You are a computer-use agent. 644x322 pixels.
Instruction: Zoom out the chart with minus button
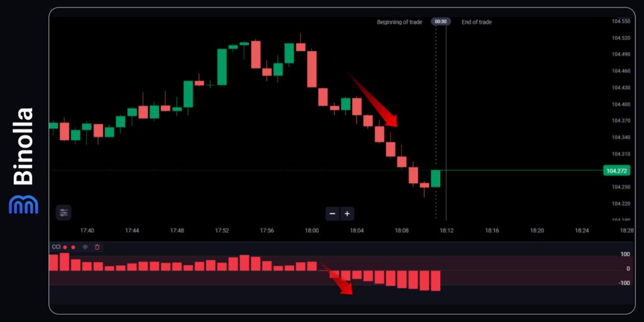[332, 214]
